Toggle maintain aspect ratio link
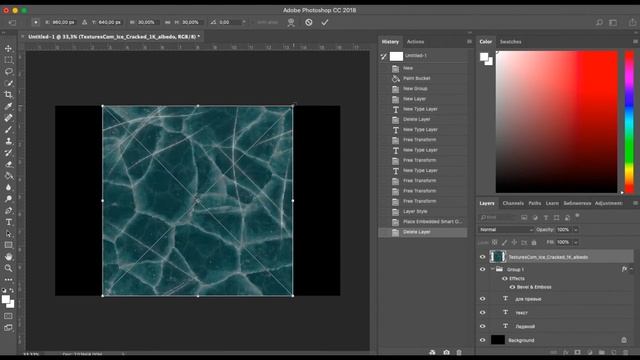This screenshot has width=640, height=360. [167, 22]
